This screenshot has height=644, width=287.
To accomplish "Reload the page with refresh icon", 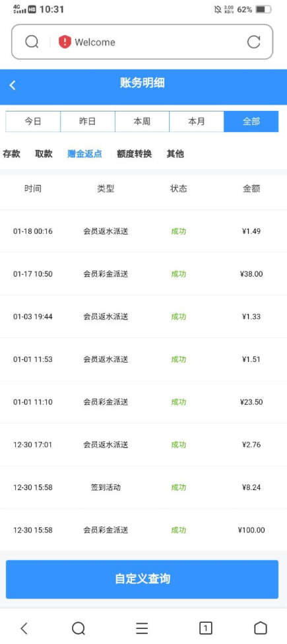I will pyautogui.click(x=254, y=42).
